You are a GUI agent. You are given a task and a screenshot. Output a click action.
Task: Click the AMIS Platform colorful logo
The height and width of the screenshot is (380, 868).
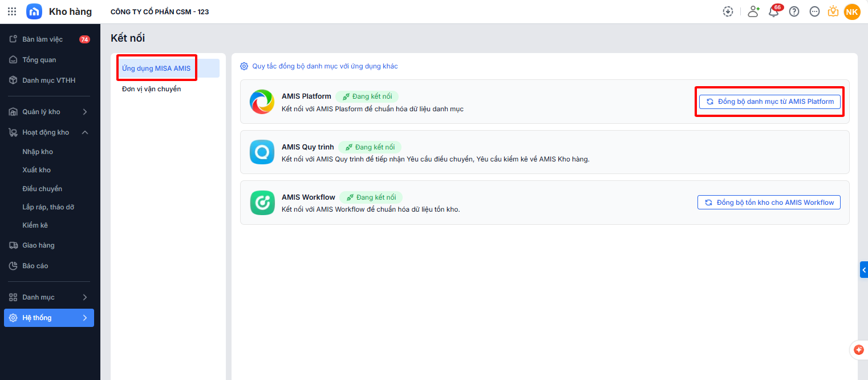pyautogui.click(x=262, y=102)
